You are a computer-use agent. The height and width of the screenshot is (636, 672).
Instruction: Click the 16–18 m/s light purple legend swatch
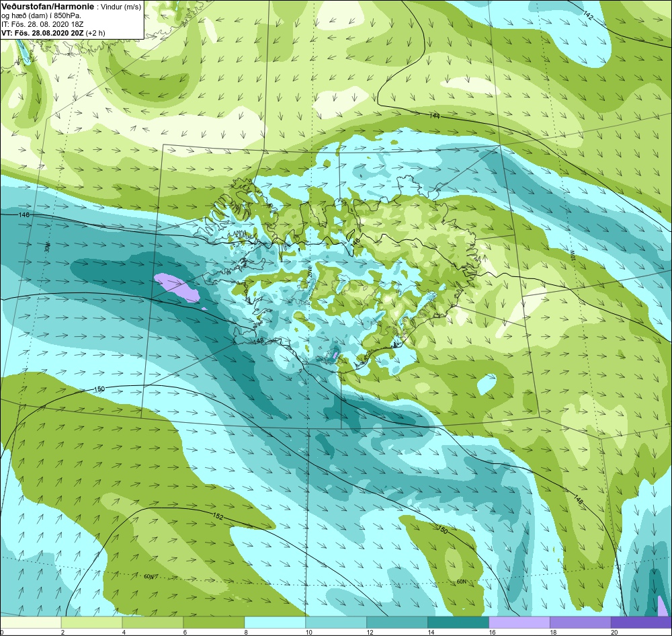click(519, 623)
